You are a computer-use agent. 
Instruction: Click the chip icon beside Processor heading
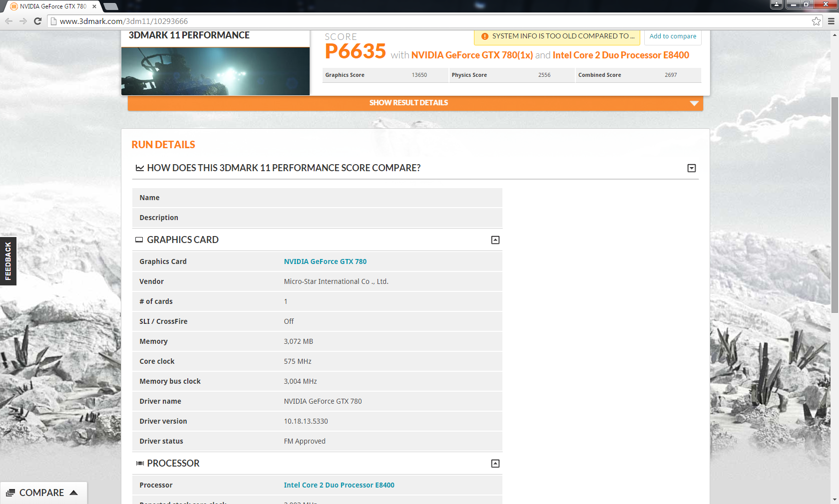(x=140, y=464)
